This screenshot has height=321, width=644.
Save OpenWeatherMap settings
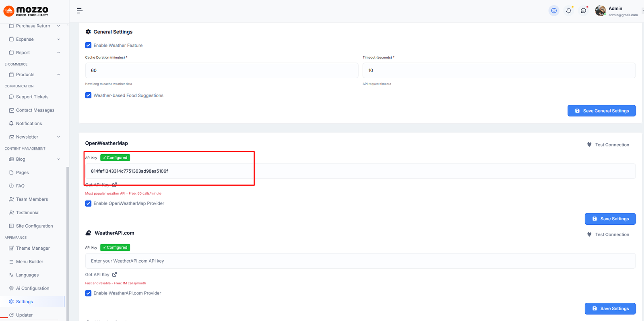pos(610,219)
